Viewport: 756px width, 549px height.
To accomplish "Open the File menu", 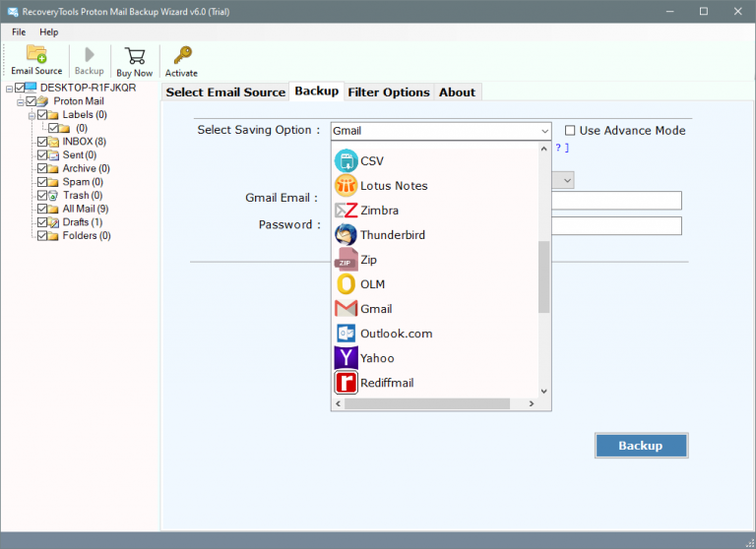I will click(x=19, y=32).
